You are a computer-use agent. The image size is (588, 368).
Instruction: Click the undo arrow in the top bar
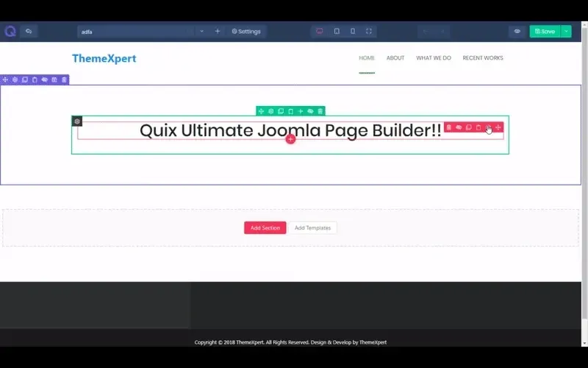point(426,32)
